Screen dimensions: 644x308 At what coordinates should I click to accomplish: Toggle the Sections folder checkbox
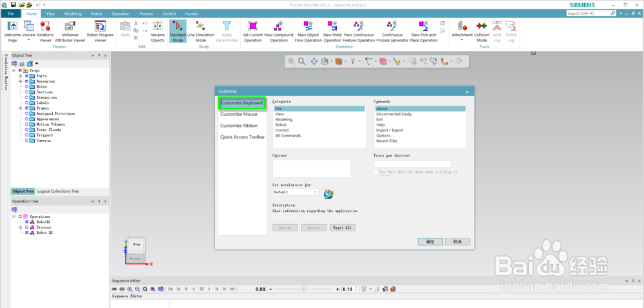27,92
